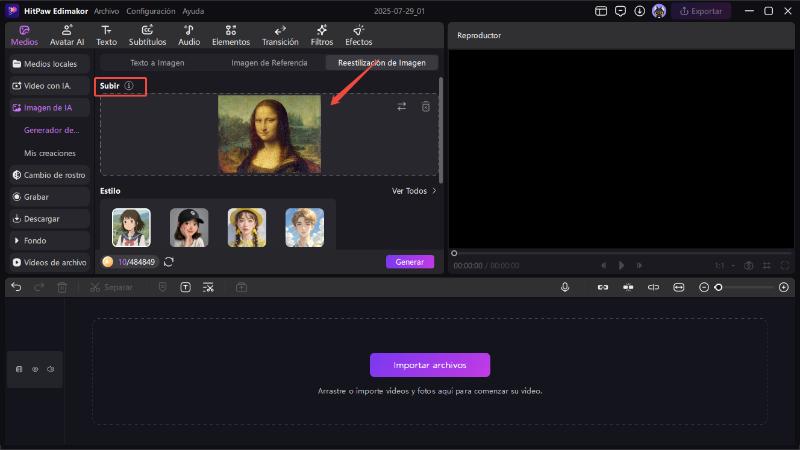The width and height of the screenshot is (800, 450).
Task: Replace the uploaded image via swap icon
Action: (402, 106)
